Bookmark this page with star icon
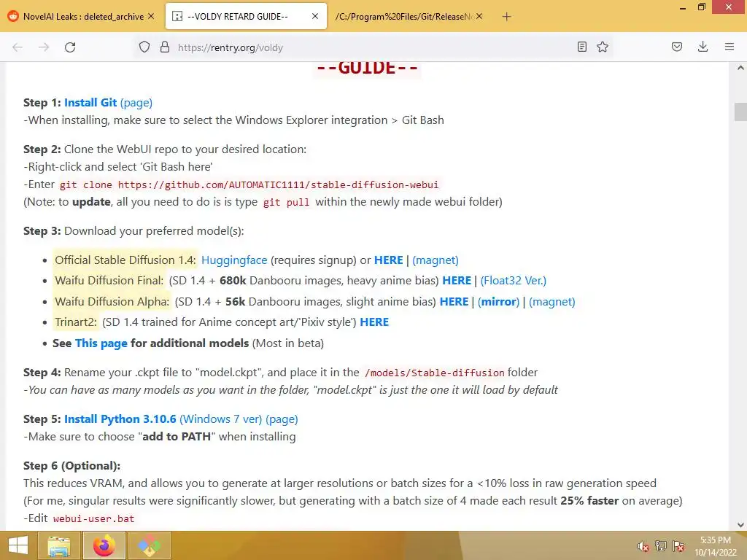Viewport: 747px width, 560px height. pyautogui.click(x=603, y=47)
